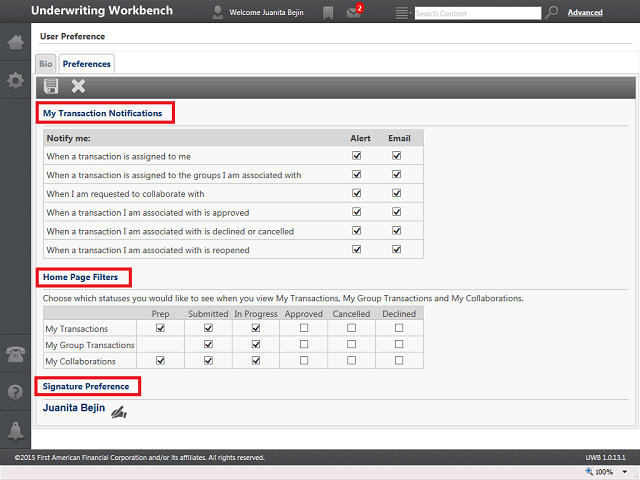
Task: Select the Preferences tab
Action: [x=87, y=64]
